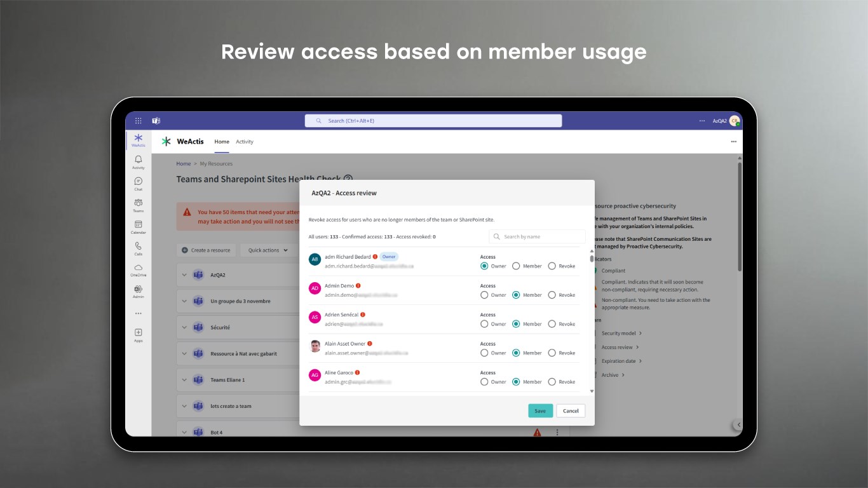Open the Quick actions dropdown

(268, 250)
